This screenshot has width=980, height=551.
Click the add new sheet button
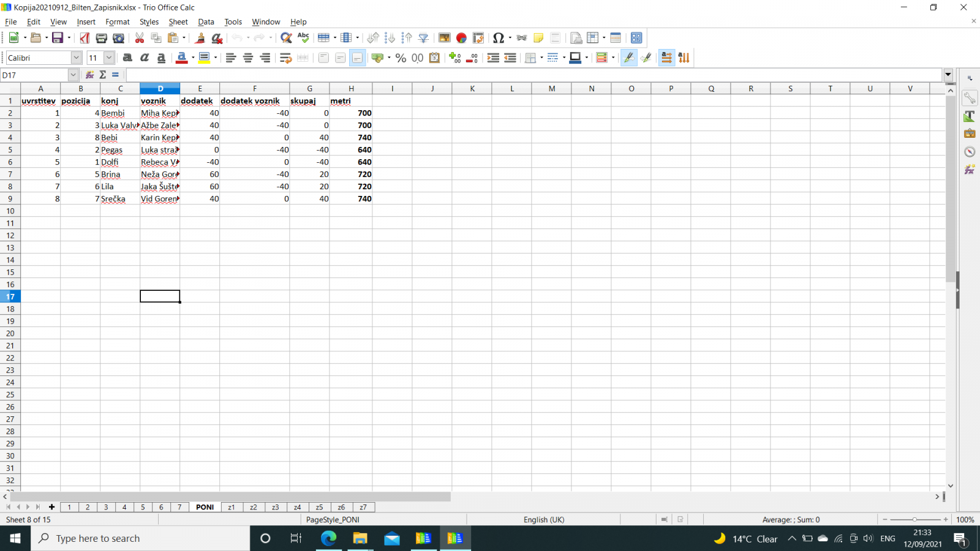point(51,507)
